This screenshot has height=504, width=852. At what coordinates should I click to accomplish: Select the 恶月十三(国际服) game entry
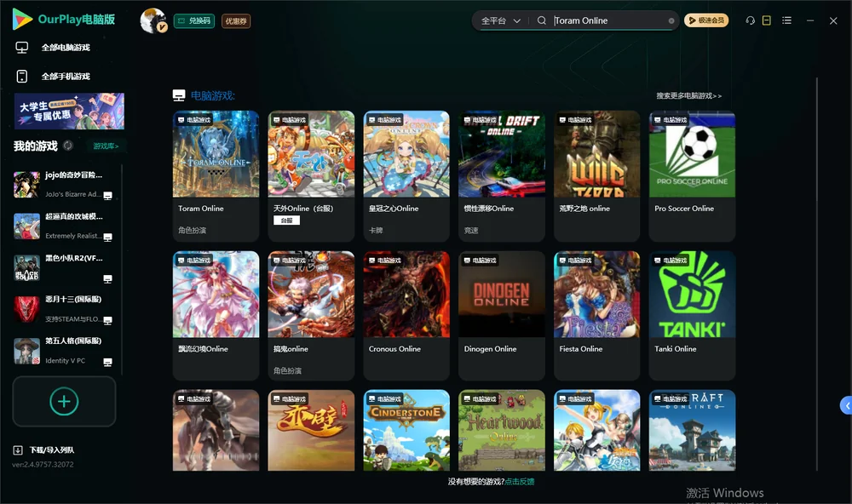tap(64, 309)
